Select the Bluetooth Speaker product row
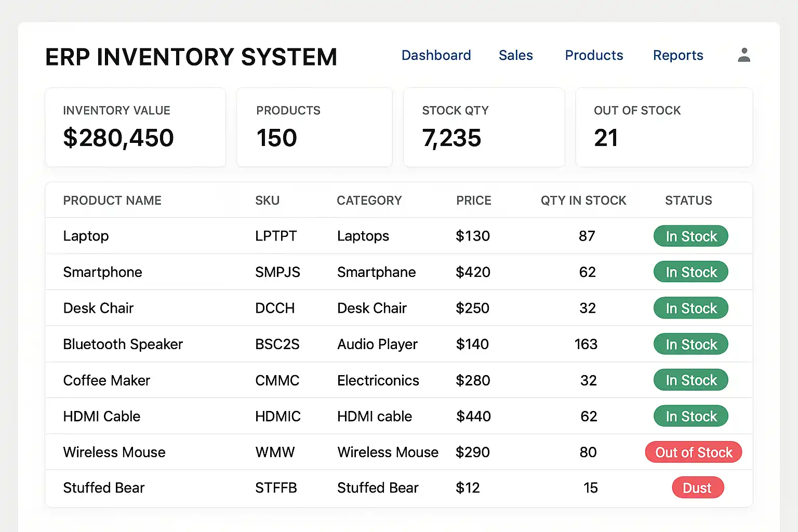Screen dimensions: 798x532 pyautogui.click(x=123, y=344)
